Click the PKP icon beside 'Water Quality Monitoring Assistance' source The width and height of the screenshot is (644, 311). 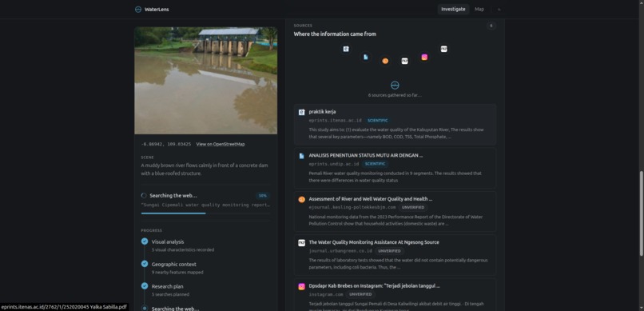tap(301, 243)
